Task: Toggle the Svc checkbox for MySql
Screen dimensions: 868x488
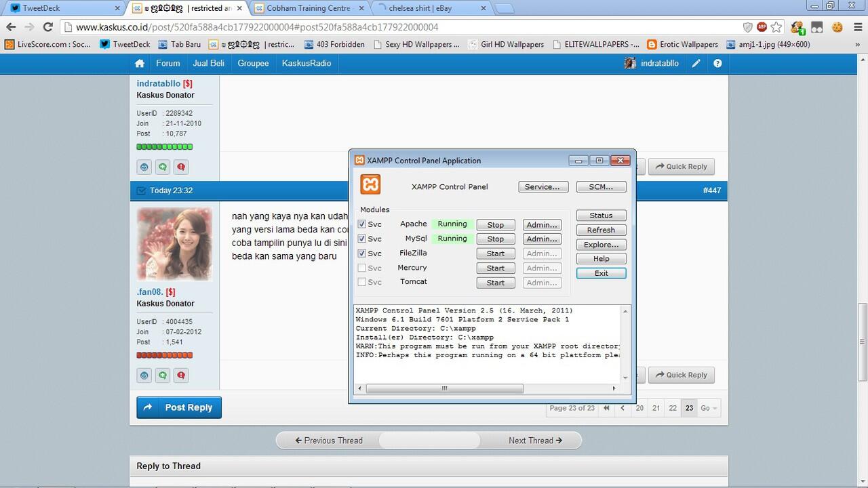Action: tap(362, 239)
